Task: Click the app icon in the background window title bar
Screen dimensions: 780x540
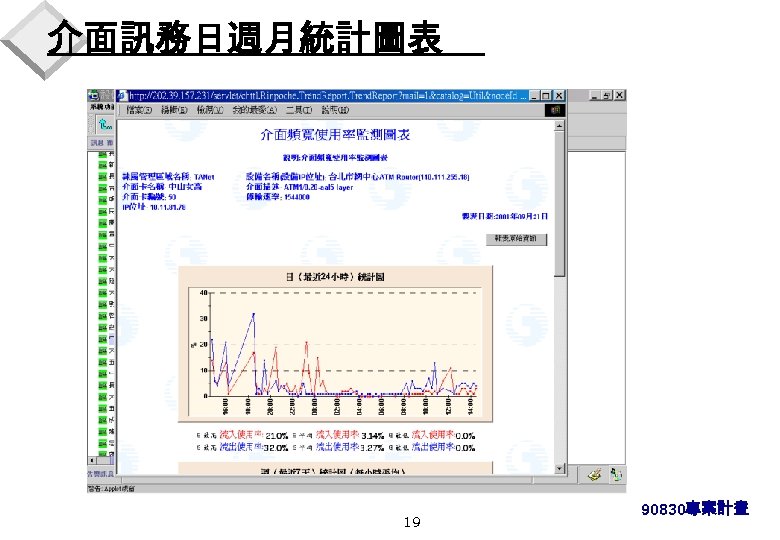Action: click(93, 95)
